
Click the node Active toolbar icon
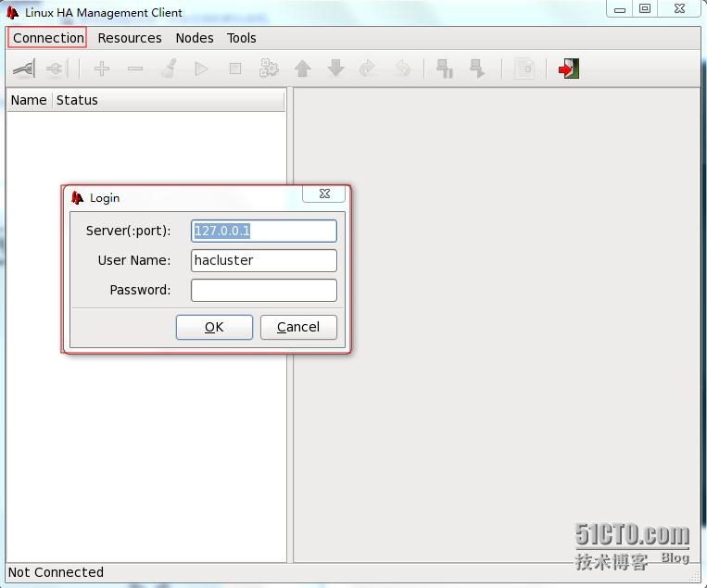pyautogui.click(x=477, y=69)
